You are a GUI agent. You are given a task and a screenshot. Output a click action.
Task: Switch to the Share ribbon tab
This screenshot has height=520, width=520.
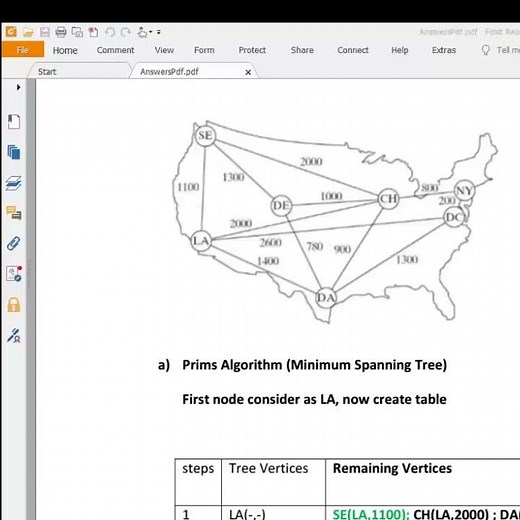click(302, 50)
